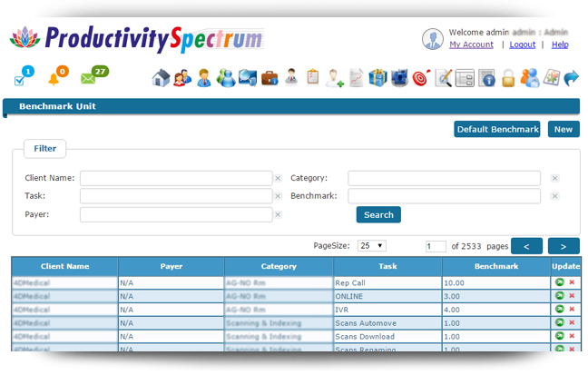Click the Client Name column header

tap(64, 267)
